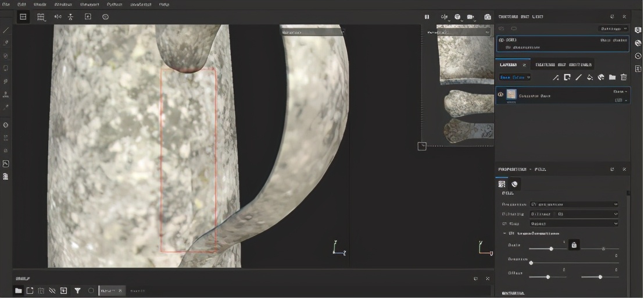Select the Clone stamp tool
The height and width of the screenshot is (299, 644).
pos(6,94)
